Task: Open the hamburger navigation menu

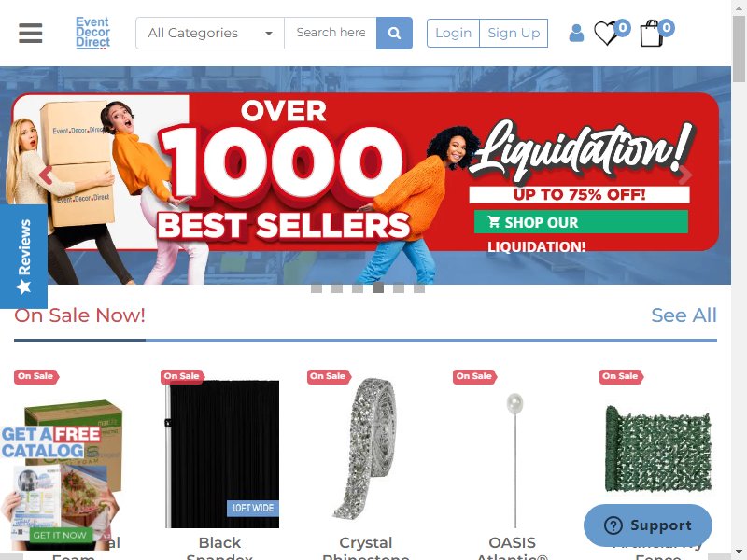Action: 31,33
